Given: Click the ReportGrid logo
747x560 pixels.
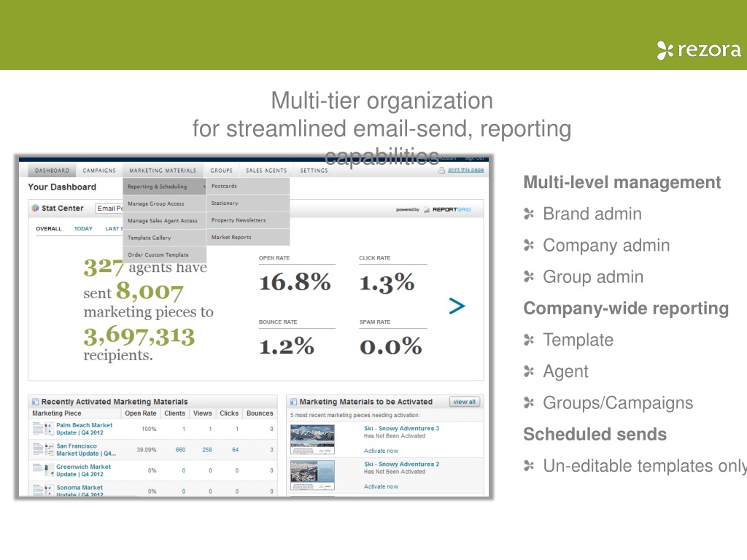Looking at the screenshot, I should [x=447, y=209].
